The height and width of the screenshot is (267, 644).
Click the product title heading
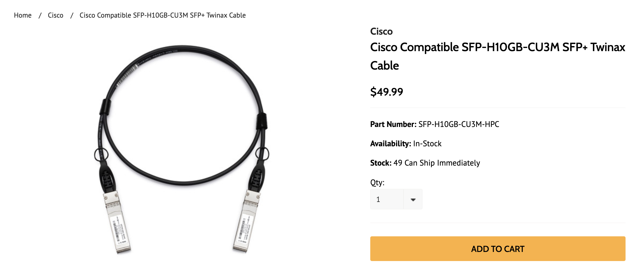tap(497, 55)
